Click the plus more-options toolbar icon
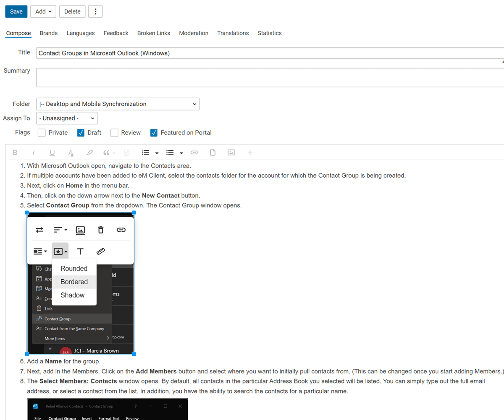The width and height of the screenshot is (504, 420). tap(250, 152)
